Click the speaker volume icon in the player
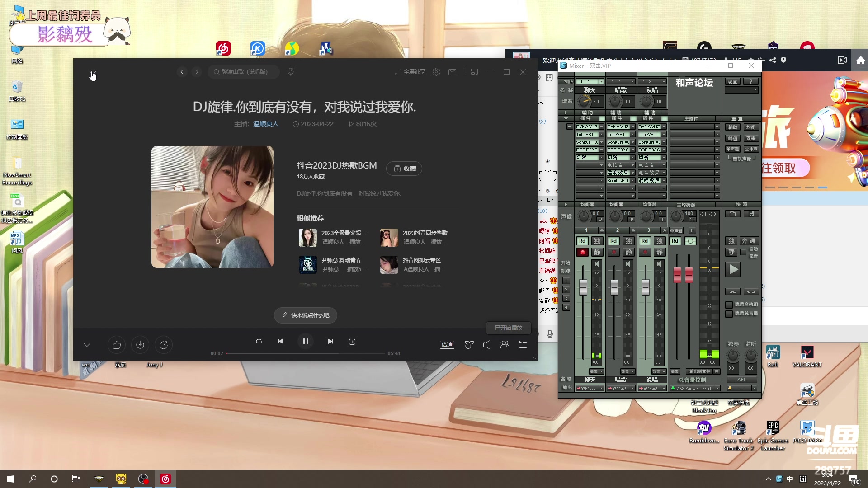 [486, 344]
